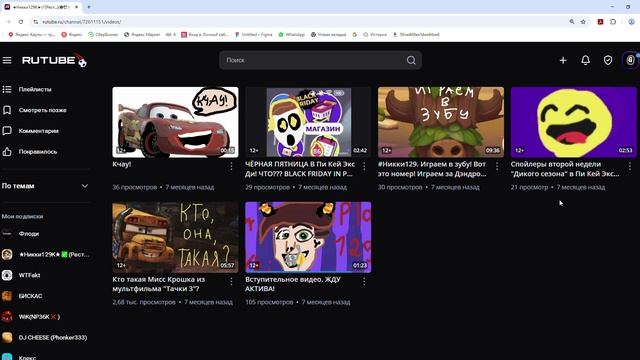Click the ЧЁРНАЯ ПЯТНИЦА video title
Viewport: 640px width, 360px height.
click(300, 169)
